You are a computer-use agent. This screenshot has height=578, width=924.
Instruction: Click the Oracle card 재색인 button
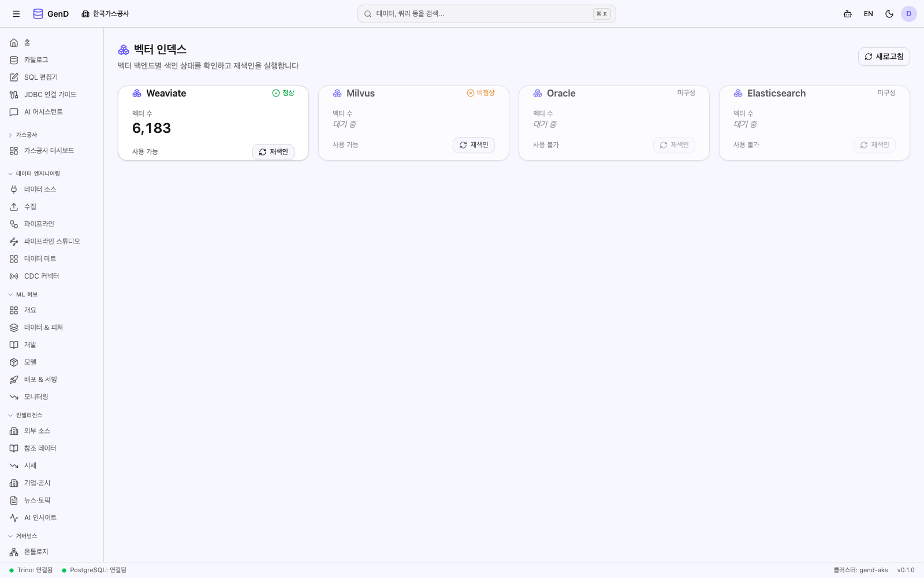tap(674, 145)
